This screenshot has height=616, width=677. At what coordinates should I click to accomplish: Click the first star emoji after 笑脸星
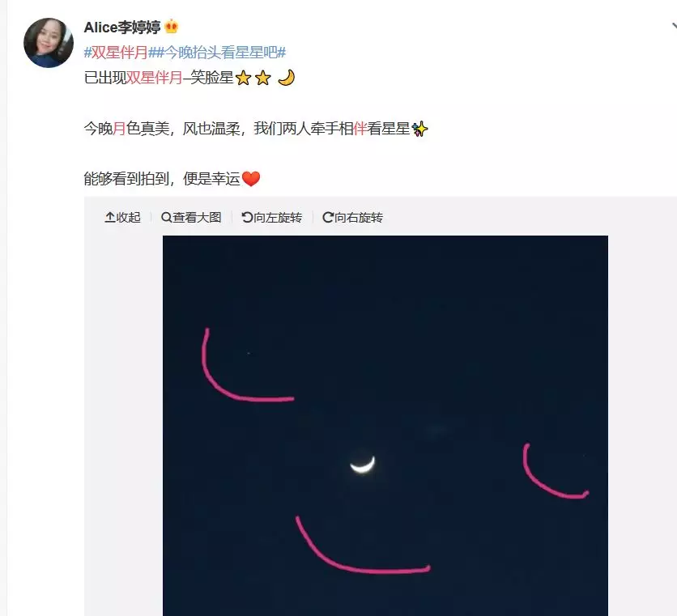click(x=244, y=79)
